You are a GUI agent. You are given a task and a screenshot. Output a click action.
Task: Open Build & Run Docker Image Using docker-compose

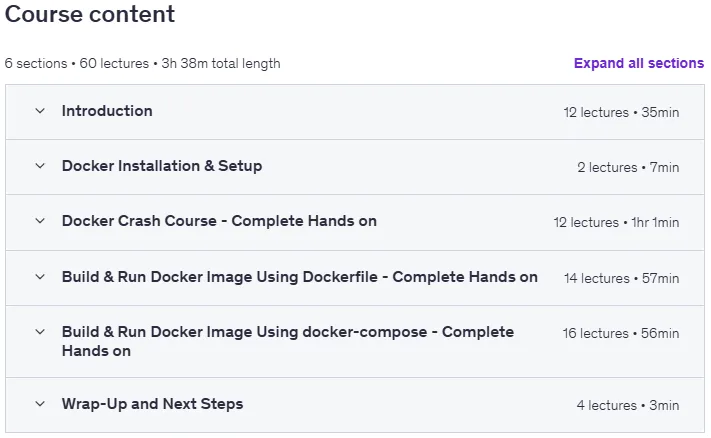click(x=287, y=341)
